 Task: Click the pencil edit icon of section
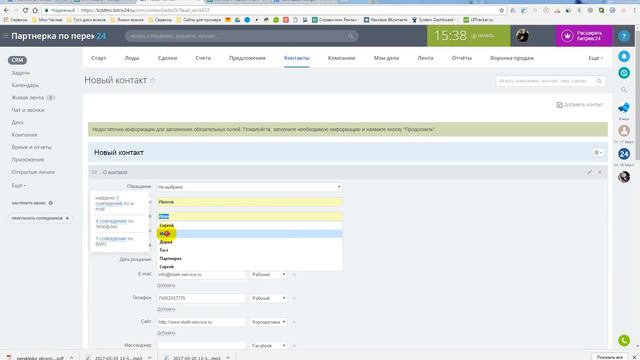pos(589,172)
